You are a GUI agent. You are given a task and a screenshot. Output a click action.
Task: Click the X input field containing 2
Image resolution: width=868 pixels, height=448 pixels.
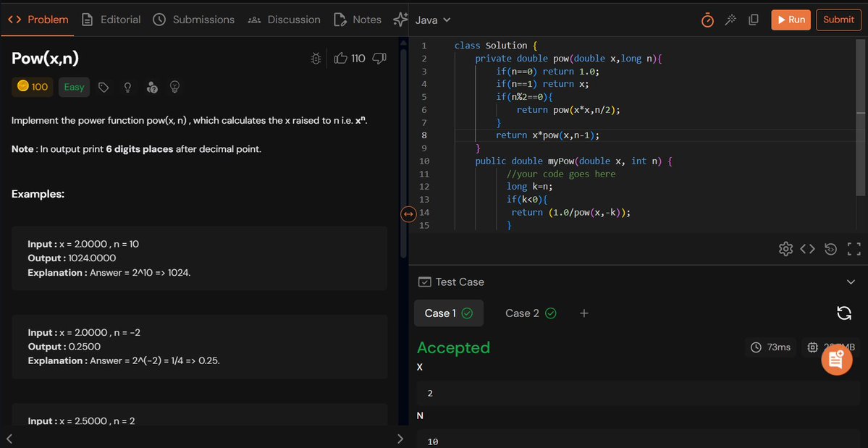coord(639,393)
